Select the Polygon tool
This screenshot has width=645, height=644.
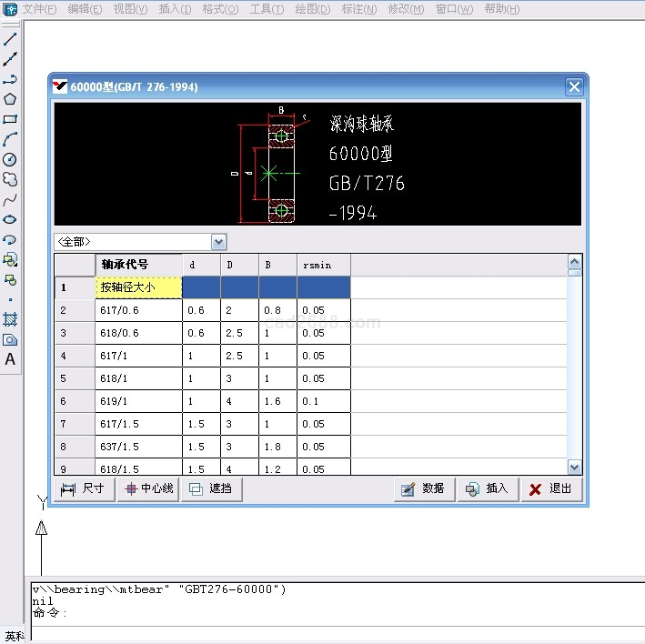click(x=10, y=99)
